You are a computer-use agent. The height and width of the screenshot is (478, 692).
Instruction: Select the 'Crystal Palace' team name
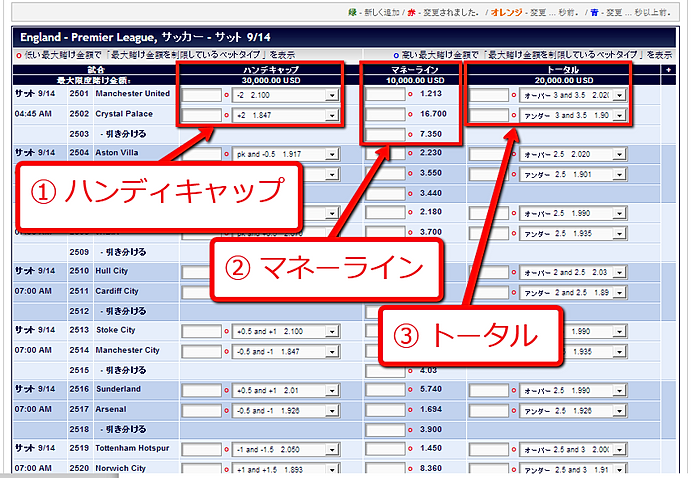click(124, 114)
